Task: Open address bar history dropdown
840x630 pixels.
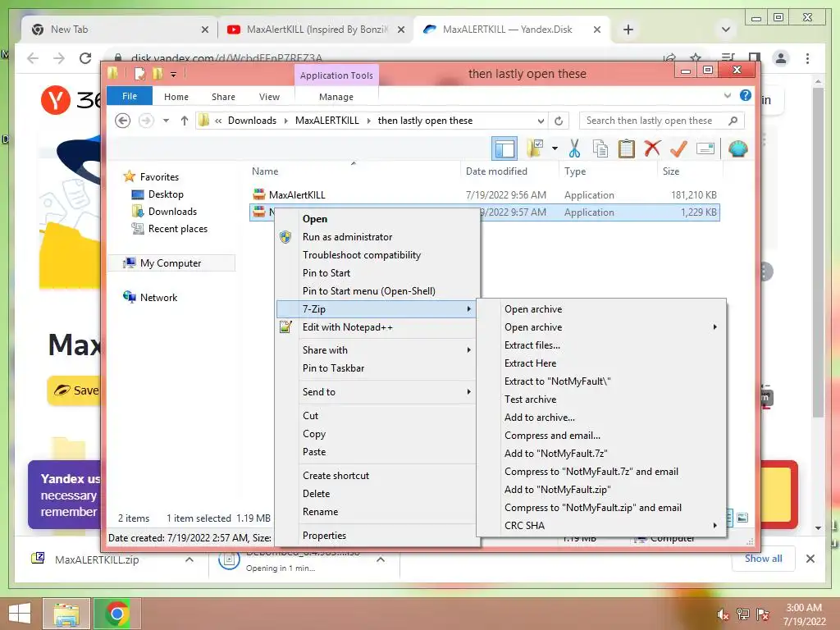Action: click(x=541, y=121)
